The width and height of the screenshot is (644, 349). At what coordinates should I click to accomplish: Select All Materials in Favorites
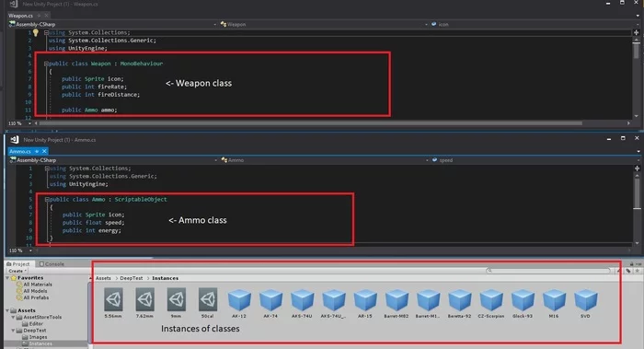point(34,285)
